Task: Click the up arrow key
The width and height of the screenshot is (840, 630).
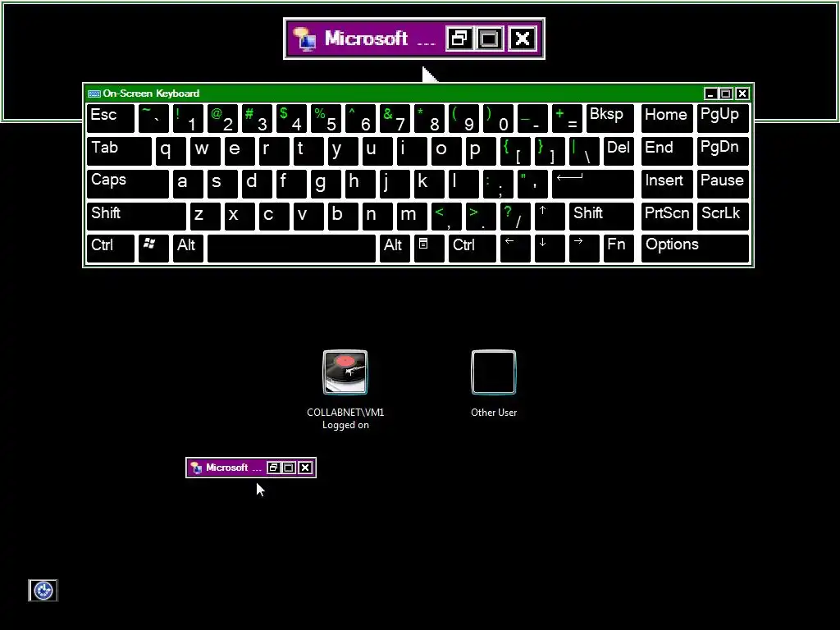Action: point(550,217)
